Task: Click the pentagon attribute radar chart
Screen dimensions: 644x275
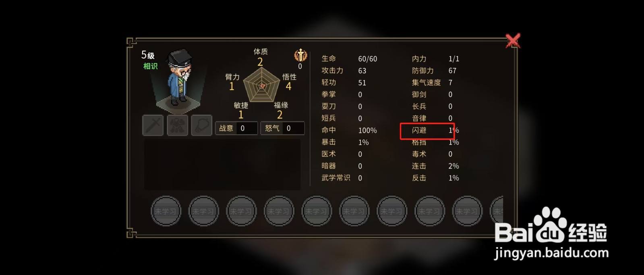Action: pyautogui.click(x=262, y=85)
